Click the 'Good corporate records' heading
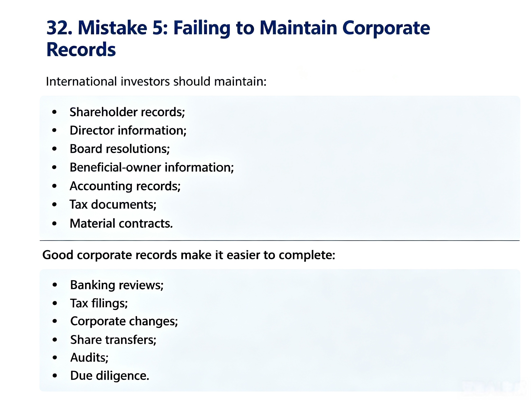The image size is (532, 403). 189,255
